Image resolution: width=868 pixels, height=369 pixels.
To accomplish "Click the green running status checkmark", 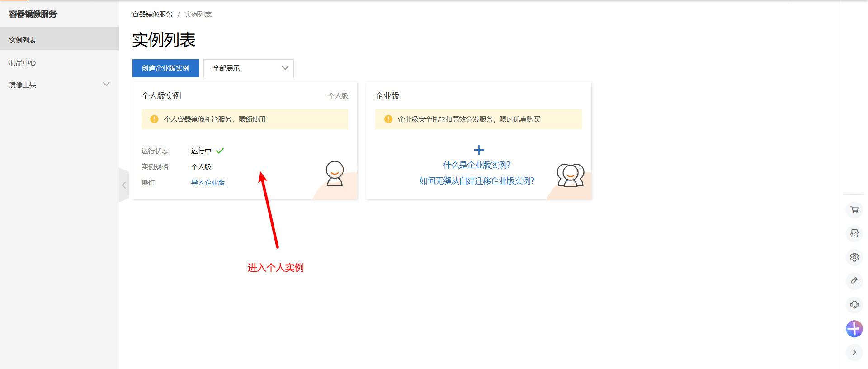I will [x=220, y=151].
